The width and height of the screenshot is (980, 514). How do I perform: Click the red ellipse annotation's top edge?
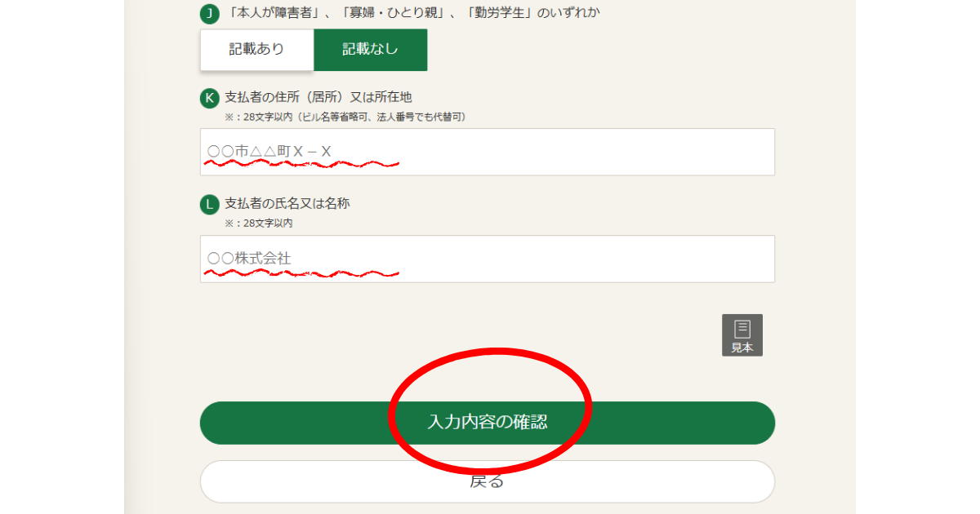490,352
